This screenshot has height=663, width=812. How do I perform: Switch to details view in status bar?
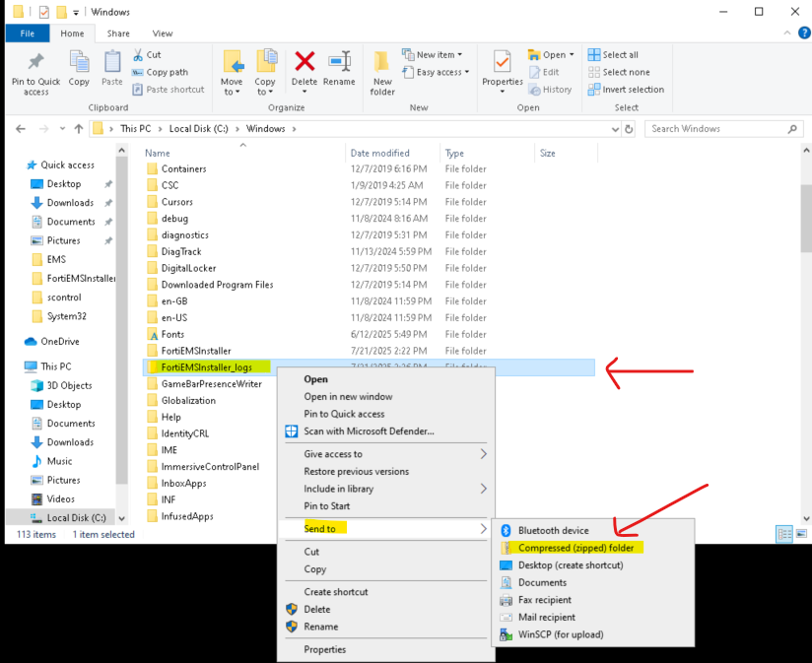click(x=784, y=534)
